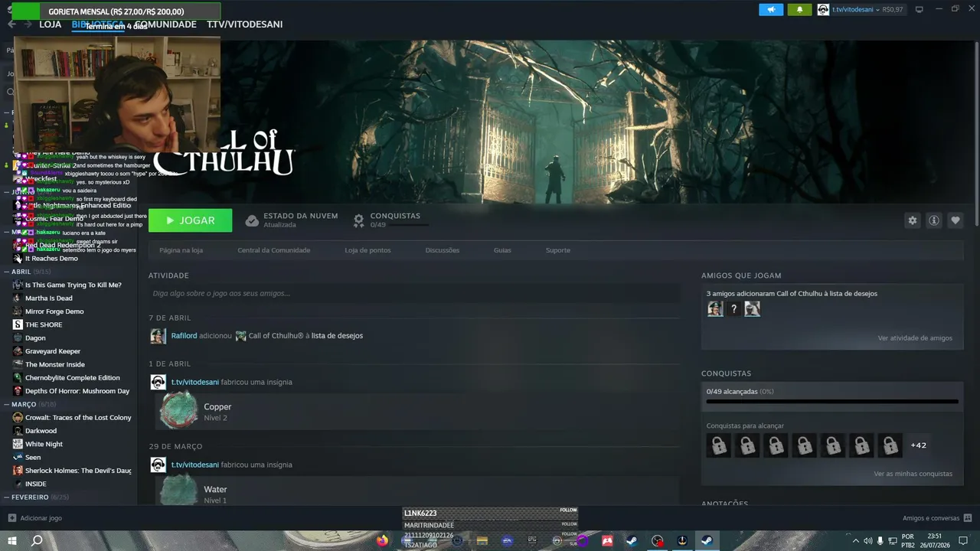Click the cloud status icon

pyautogui.click(x=252, y=220)
